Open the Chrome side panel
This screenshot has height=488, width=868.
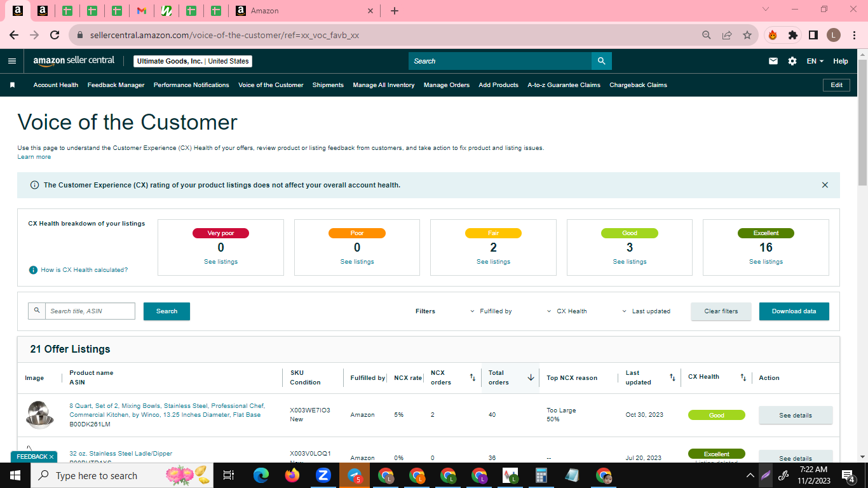point(813,35)
